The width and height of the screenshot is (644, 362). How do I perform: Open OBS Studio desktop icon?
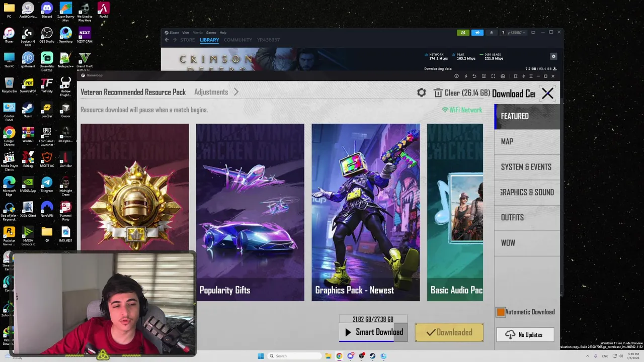(x=47, y=35)
